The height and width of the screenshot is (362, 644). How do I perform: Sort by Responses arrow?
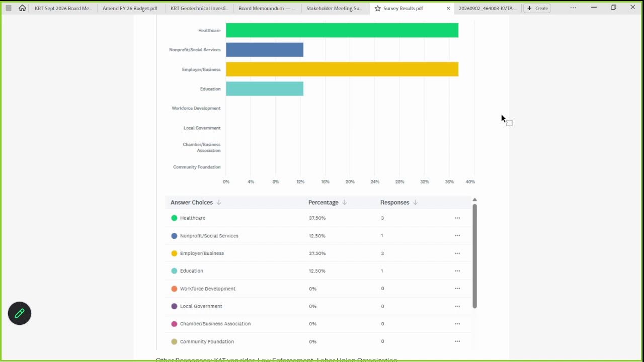coord(415,203)
